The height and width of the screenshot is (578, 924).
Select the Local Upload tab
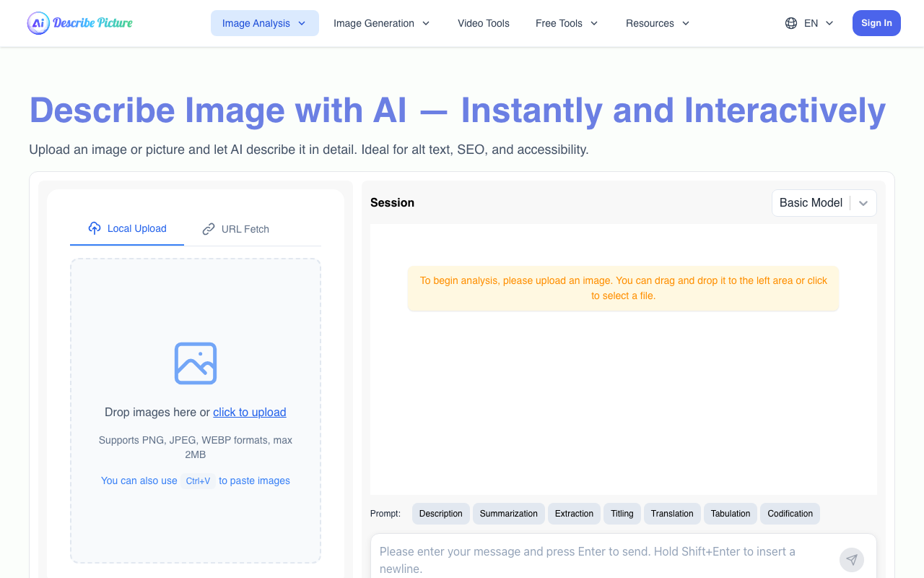pyautogui.click(x=127, y=228)
